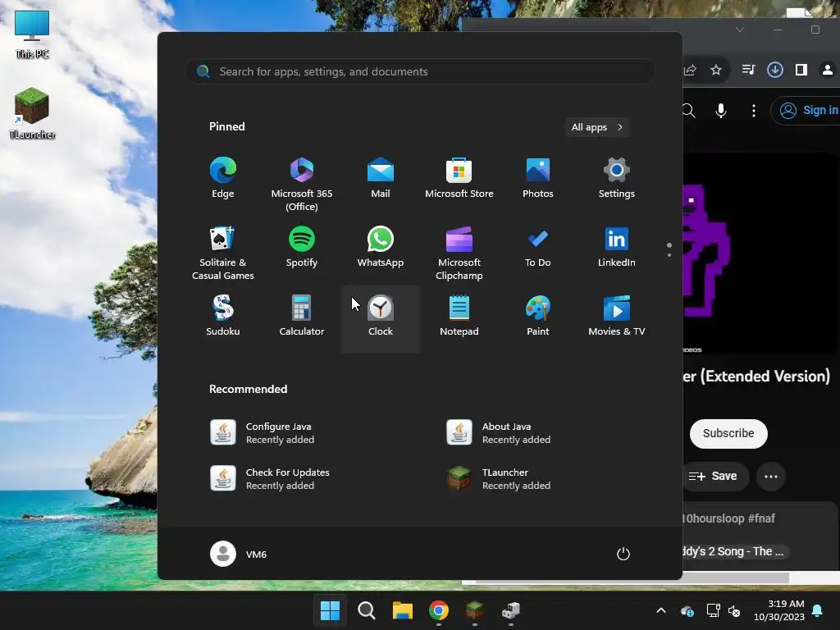Screen dimensions: 840x630
Task: Open the To Do app
Action: 538,248
